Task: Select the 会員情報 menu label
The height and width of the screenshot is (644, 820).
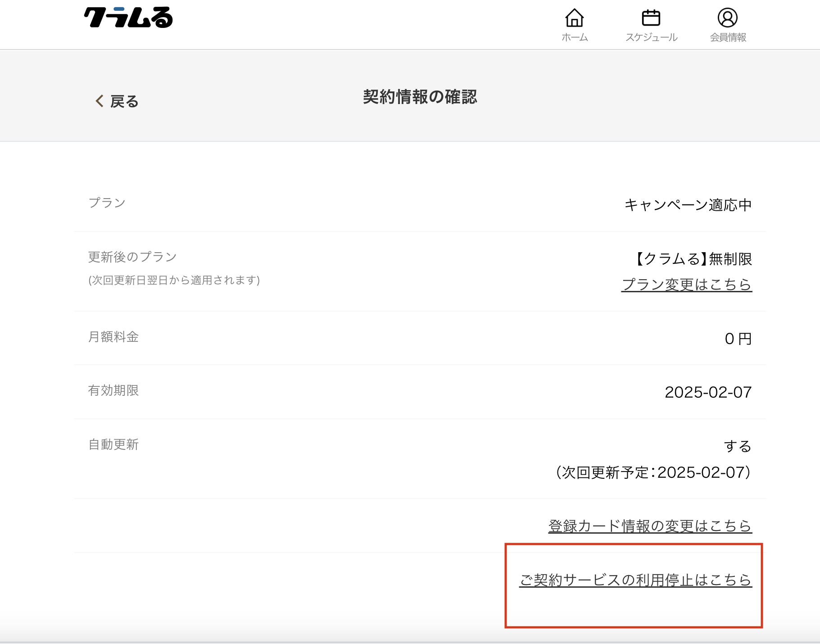Action: [x=728, y=37]
